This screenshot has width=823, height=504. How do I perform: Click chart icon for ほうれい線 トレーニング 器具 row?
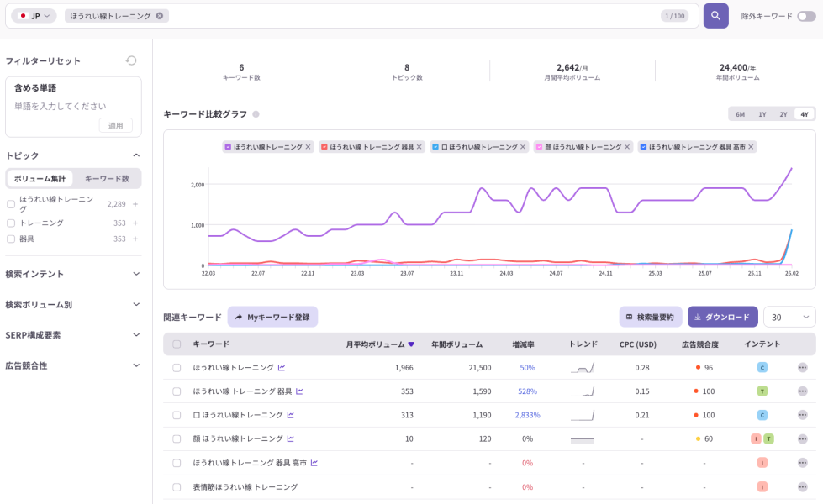point(299,391)
